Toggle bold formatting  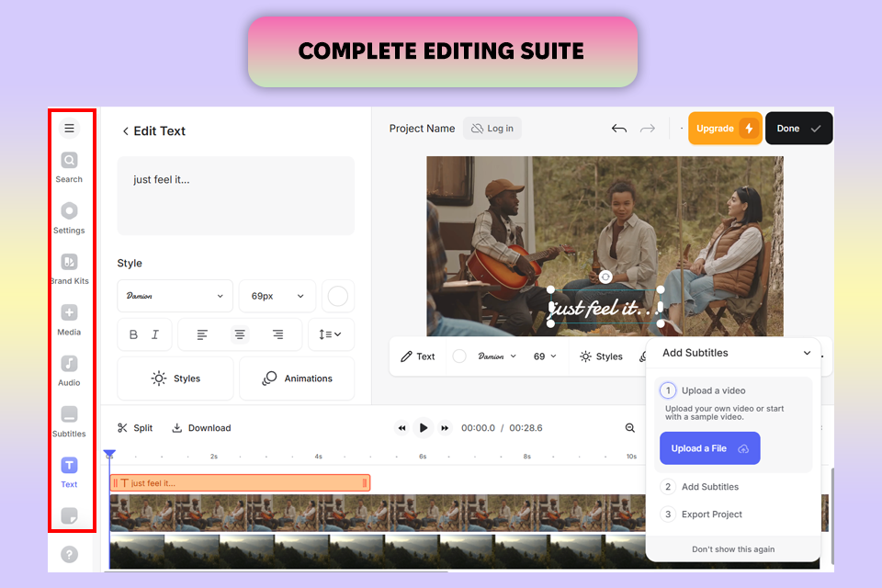pos(133,334)
